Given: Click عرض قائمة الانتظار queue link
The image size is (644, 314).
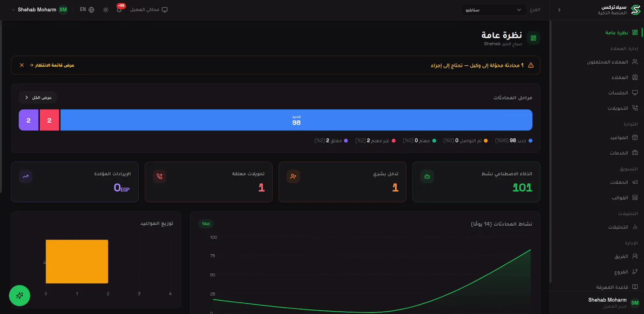Looking at the screenshot, I should click(x=52, y=65).
